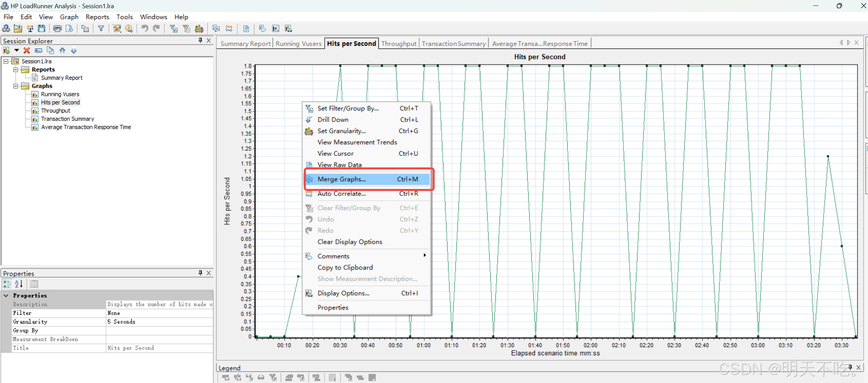Collapse the Graphs folder in the tree

(x=15, y=86)
